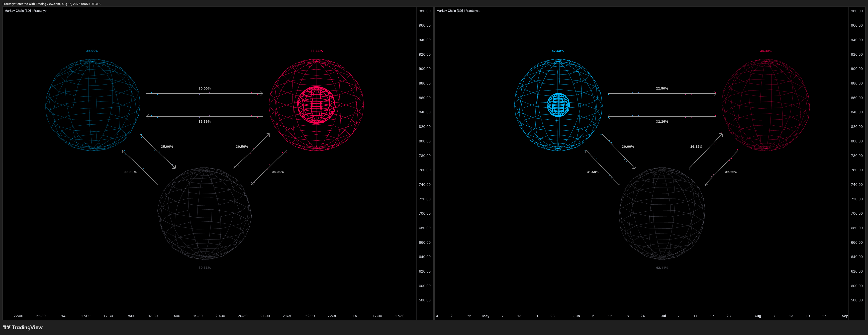Image resolution: width=868 pixels, height=335 pixels.
Task: Click the May label on the time axis
Action: [486, 316]
